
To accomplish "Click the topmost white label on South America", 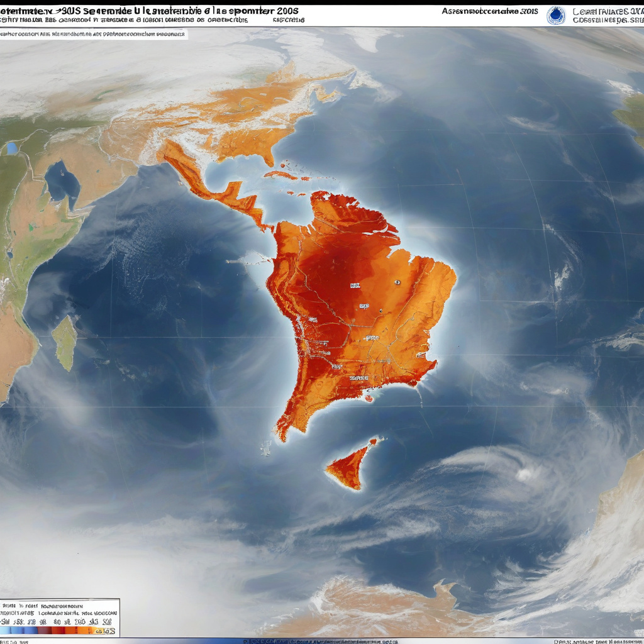I will (355, 286).
